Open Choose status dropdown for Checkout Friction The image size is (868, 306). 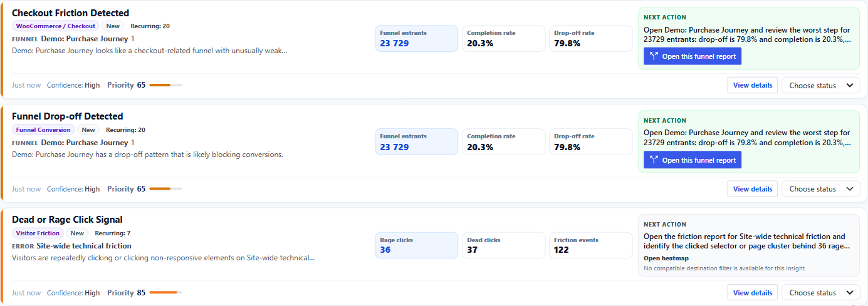[820, 85]
